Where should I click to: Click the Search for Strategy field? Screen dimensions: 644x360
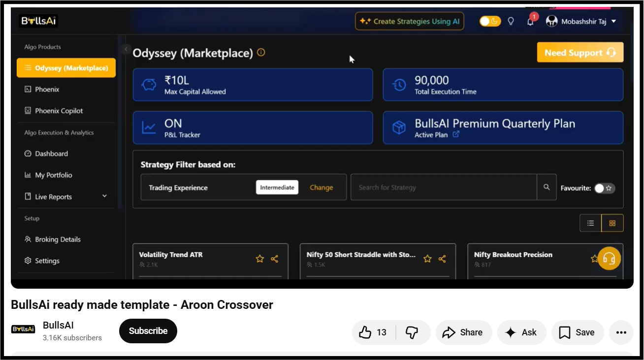pyautogui.click(x=444, y=187)
